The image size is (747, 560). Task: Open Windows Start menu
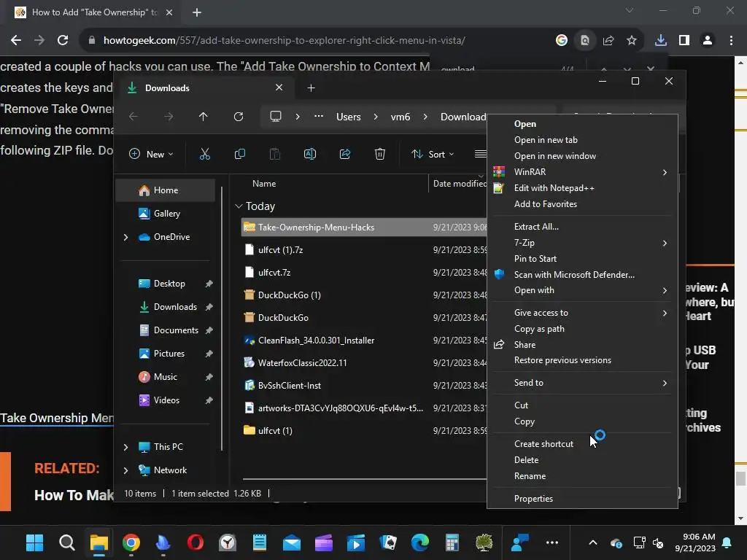[34, 542]
